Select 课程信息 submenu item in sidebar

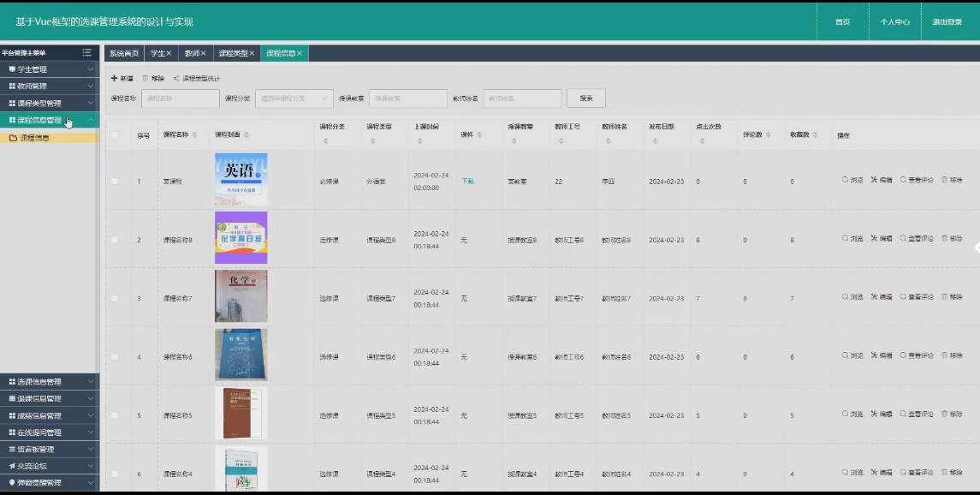tap(49, 138)
